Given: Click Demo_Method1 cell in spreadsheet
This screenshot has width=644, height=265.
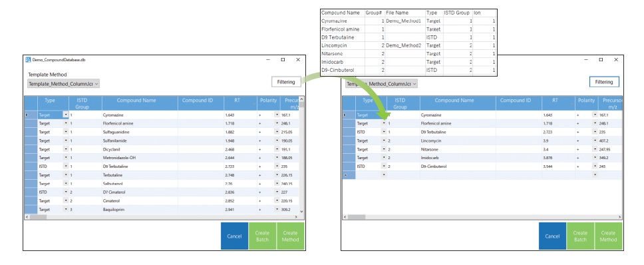Looking at the screenshot, I should [404, 21].
